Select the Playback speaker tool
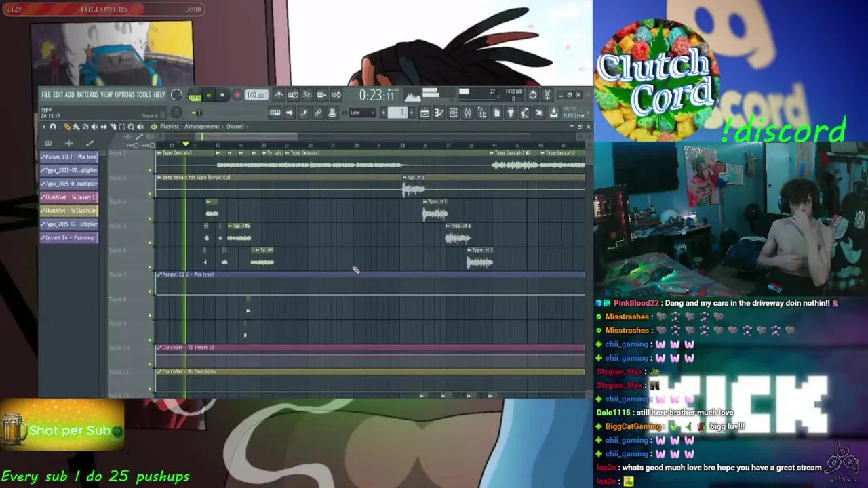Screen dimensions: 868x488 [140, 127]
